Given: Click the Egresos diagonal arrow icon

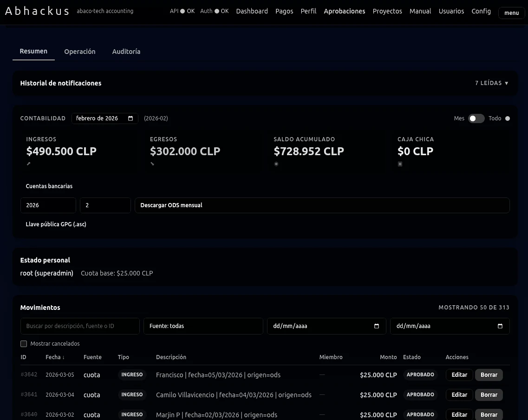Looking at the screenshot, I should 152,164.
